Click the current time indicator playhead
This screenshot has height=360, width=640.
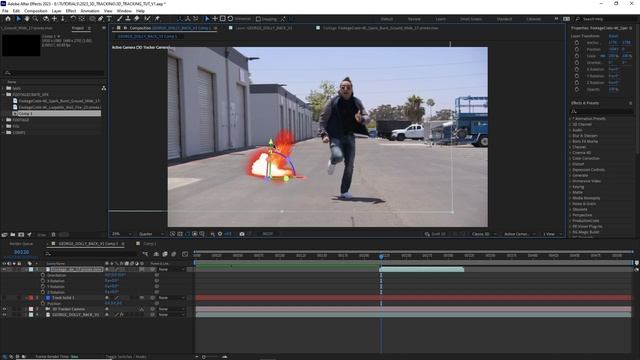[x=381, y=256]
